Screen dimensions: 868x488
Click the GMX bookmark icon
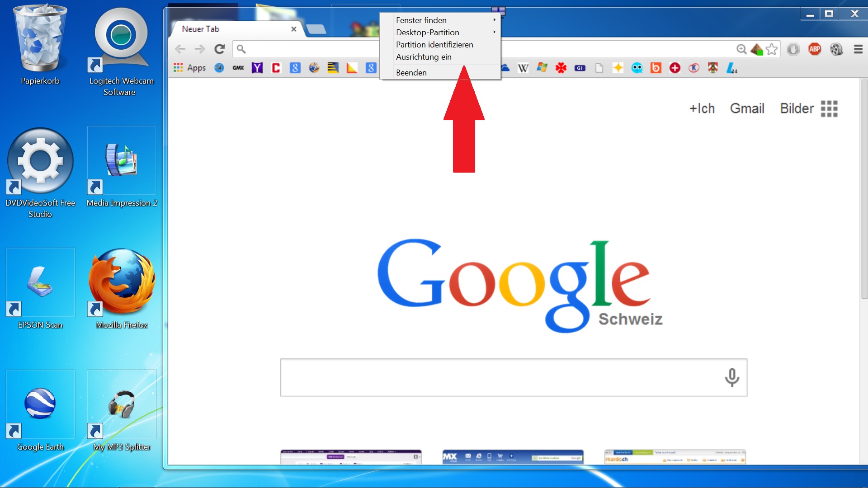(x=238, y=68)
